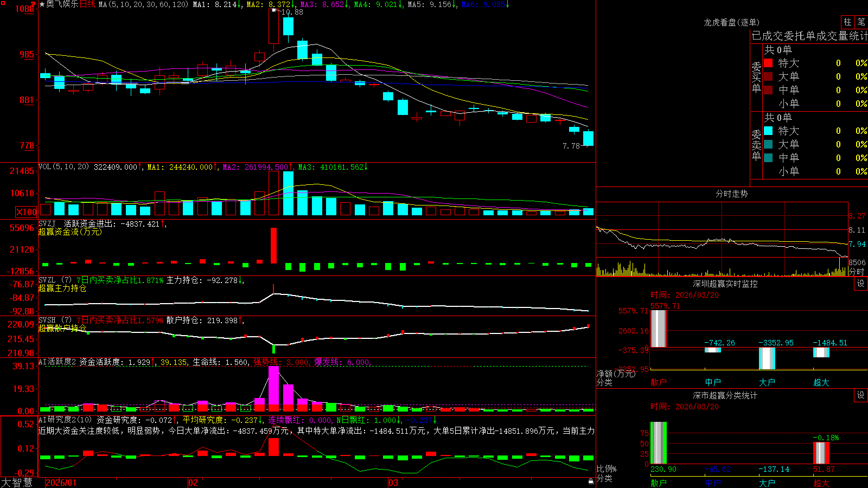
Task: Click the VOL(5,10,20) indicator label
Action: point(63,166)
